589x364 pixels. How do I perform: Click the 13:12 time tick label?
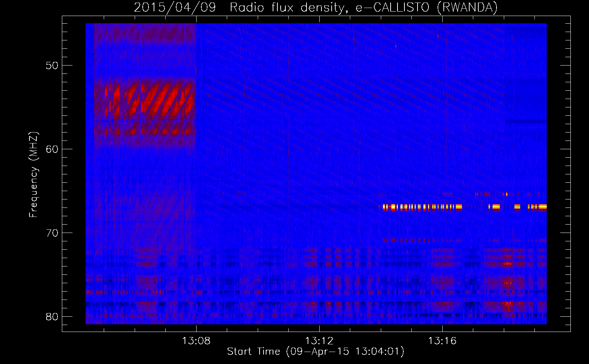tap(319, 341)
